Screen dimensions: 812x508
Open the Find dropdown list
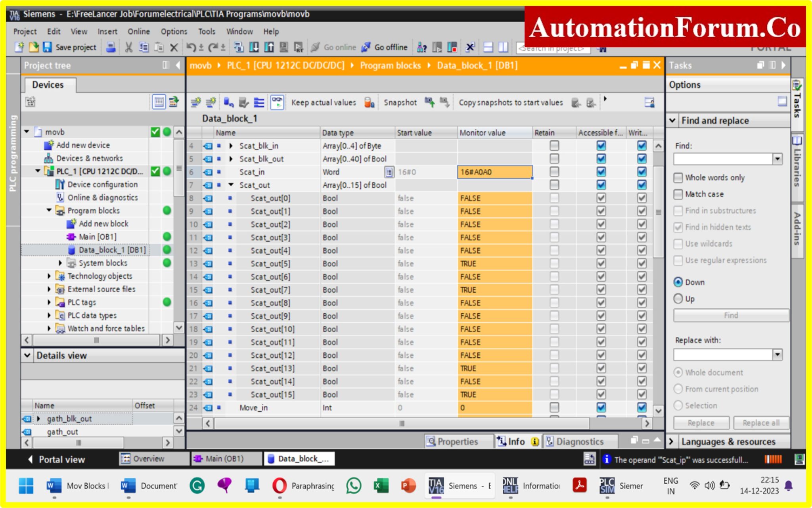777,159
